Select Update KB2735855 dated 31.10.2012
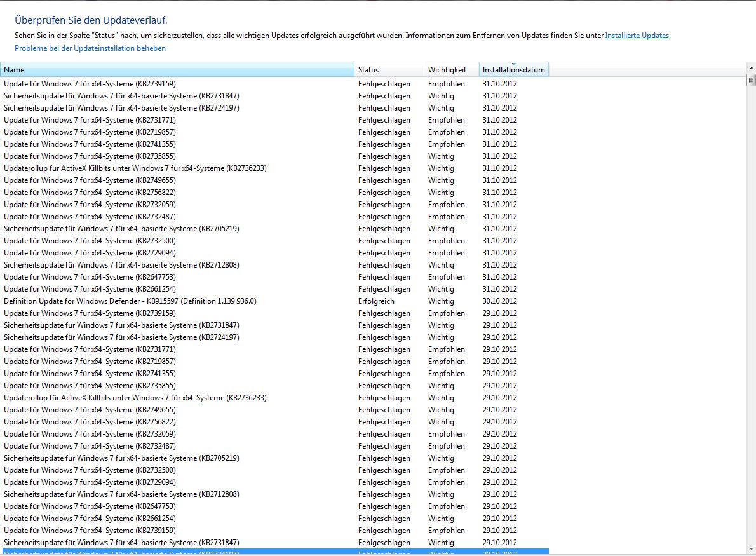The image size is (756, 556). (274, 156)
